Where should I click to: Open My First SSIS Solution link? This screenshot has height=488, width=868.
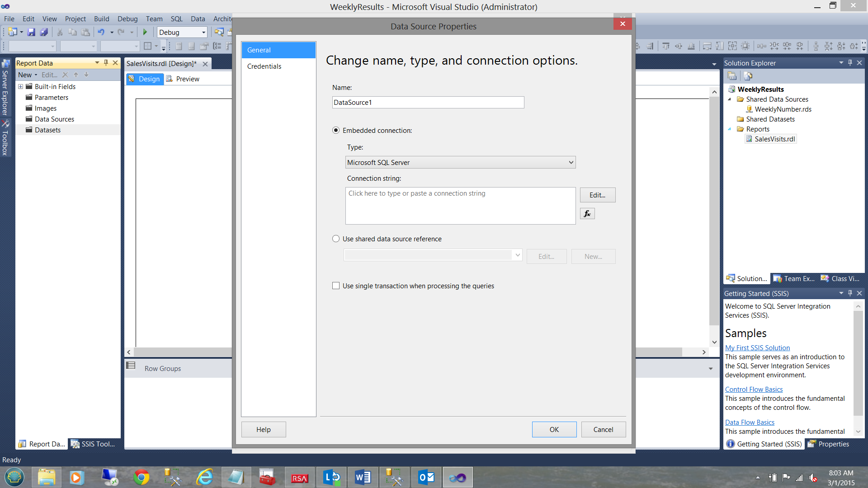pos(757,348)
